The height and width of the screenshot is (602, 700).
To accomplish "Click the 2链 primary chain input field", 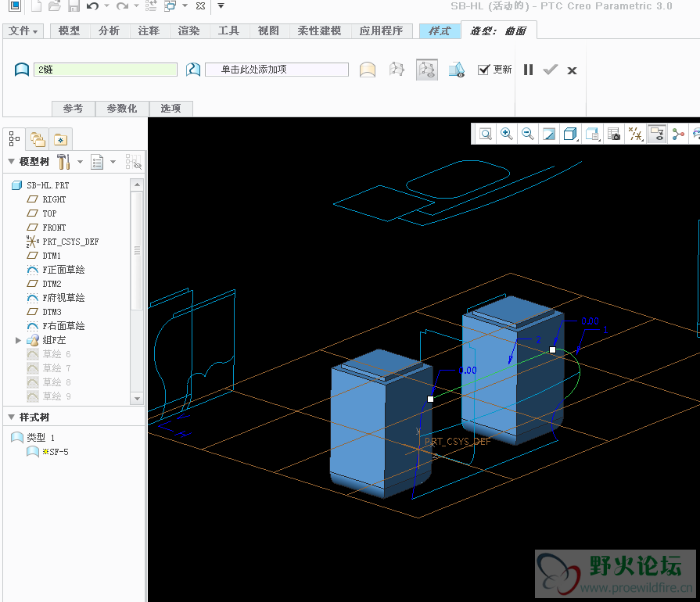I will 106,70.
